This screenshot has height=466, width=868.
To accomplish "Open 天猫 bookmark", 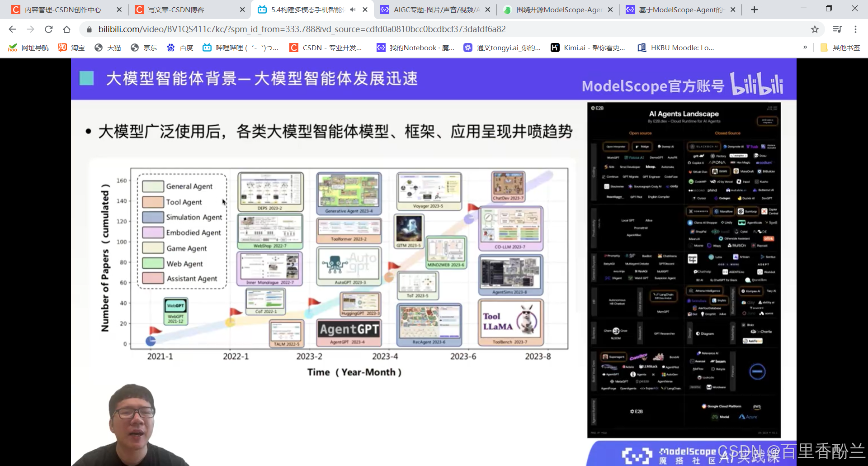I will point(108,48).
